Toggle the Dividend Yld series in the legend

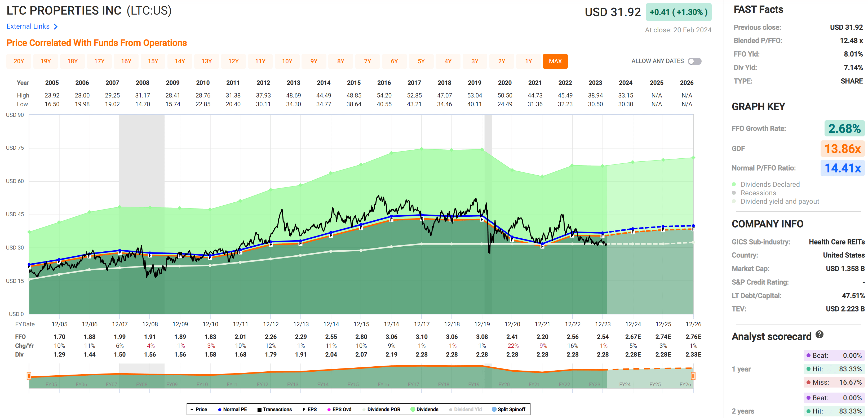451,409
